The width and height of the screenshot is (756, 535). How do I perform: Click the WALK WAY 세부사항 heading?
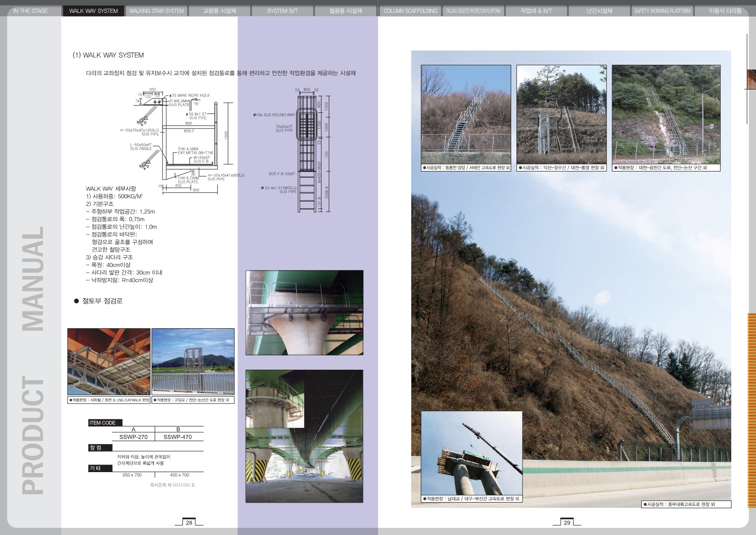111,189
